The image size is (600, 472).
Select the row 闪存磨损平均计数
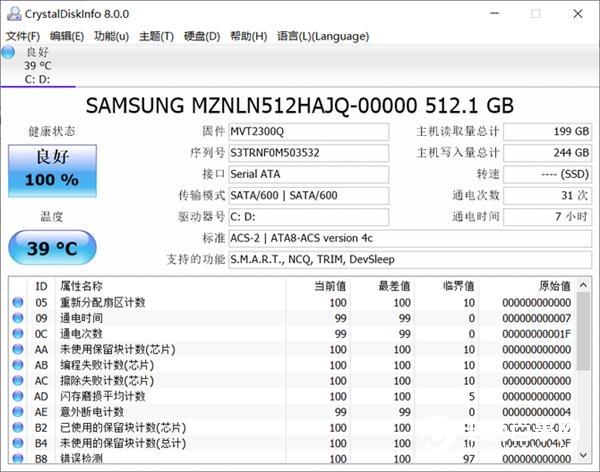tap(293, 396)
